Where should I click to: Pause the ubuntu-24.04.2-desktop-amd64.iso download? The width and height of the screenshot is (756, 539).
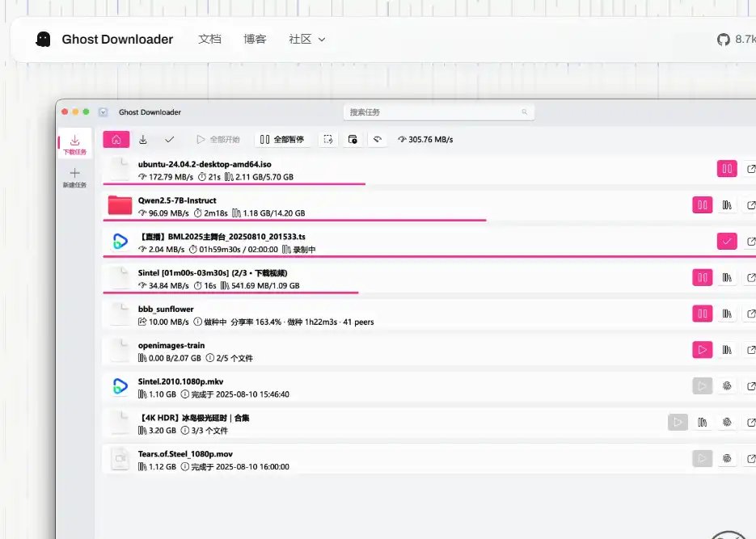pos(727,169)
